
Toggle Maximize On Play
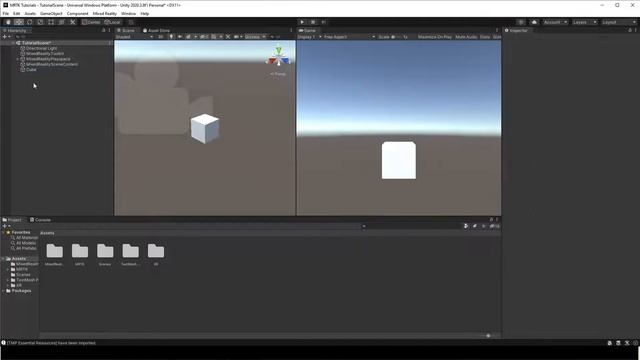tap(434, 37)
